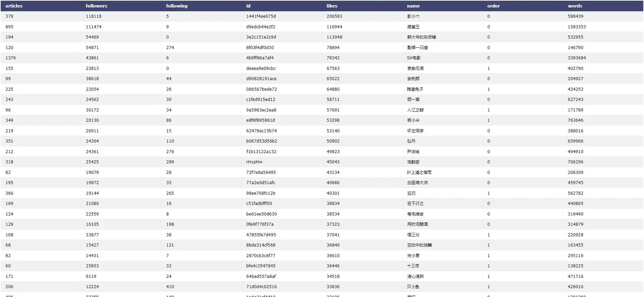This screenshot has height=297, width=644.
Task: Select id cell deeea9e09cbc
Action: pos(261,68)
